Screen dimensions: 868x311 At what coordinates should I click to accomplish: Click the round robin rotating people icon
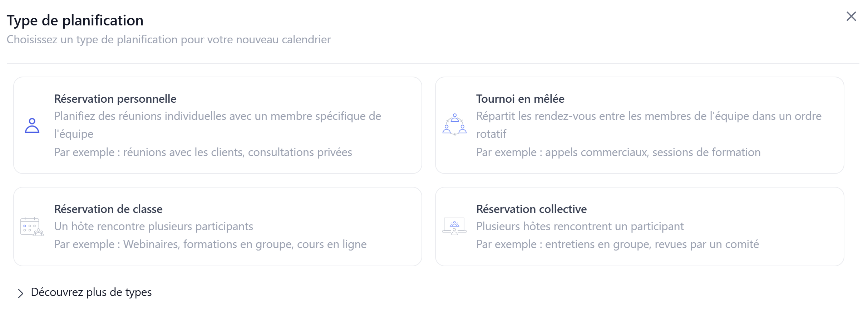click(x=454, y=125)
